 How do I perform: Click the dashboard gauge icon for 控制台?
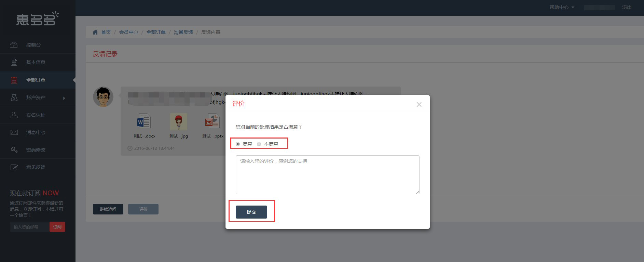14,45
